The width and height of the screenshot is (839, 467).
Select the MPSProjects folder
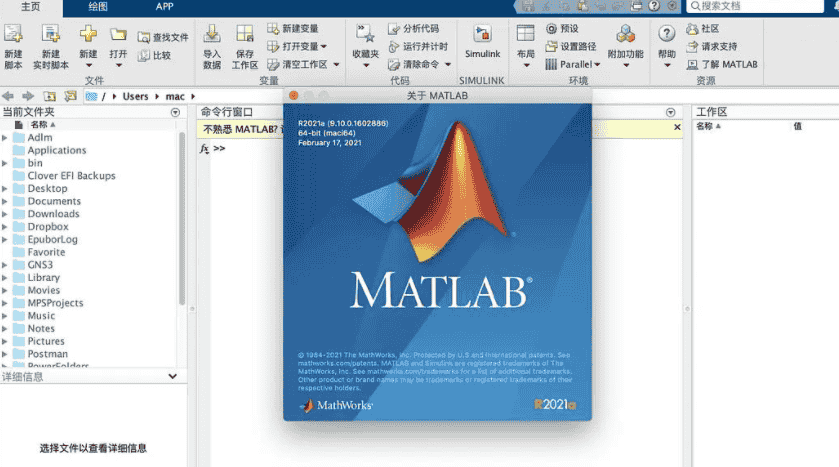(56, 303)
